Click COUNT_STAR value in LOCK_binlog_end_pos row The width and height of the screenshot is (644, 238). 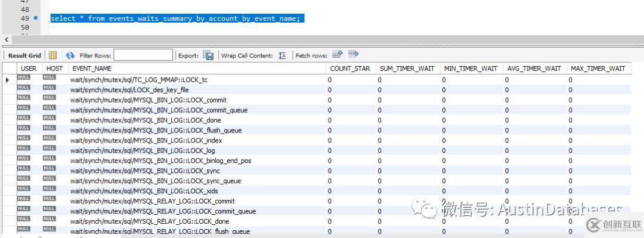(330, 160)
